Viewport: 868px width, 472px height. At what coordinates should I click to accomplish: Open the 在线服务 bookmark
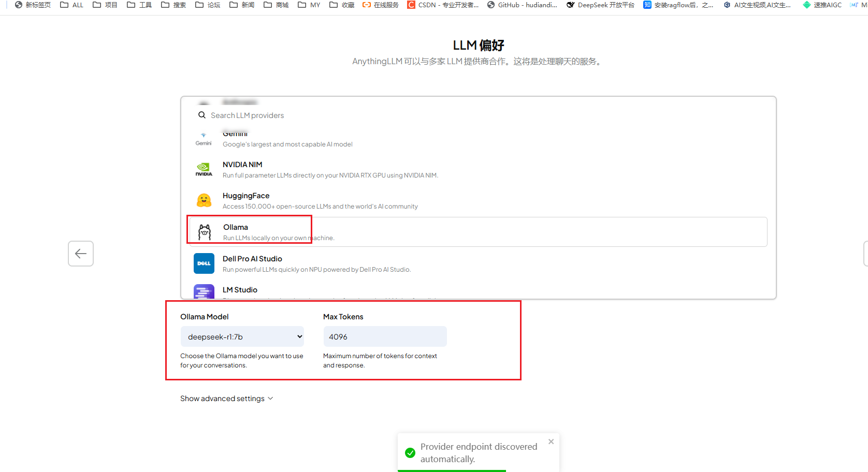tap(381, 5)
